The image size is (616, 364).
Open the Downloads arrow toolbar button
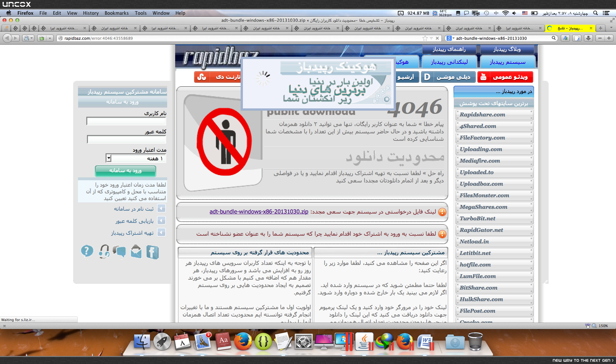[588, 38]
